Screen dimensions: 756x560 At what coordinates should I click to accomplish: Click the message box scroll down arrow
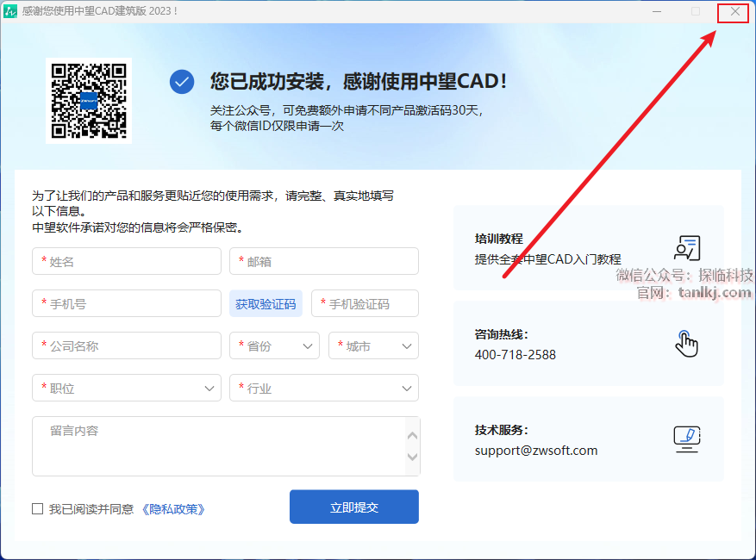pos(412,457)
